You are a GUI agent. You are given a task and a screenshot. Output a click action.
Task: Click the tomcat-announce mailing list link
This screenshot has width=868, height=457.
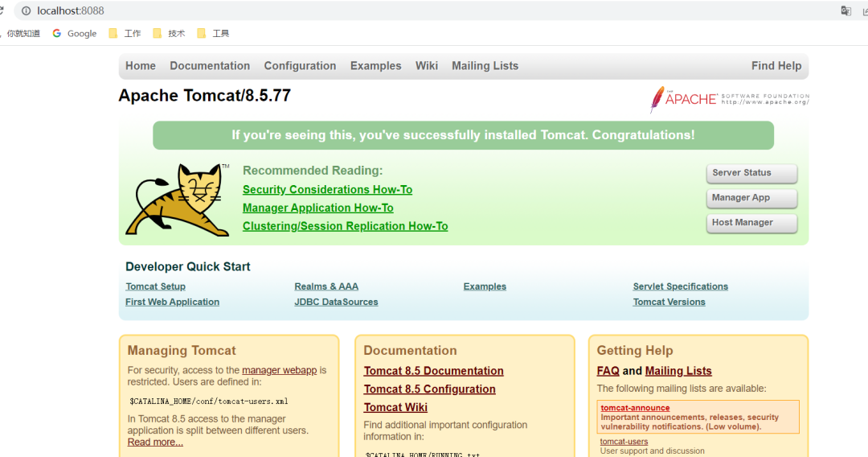(x=635, y=408)
